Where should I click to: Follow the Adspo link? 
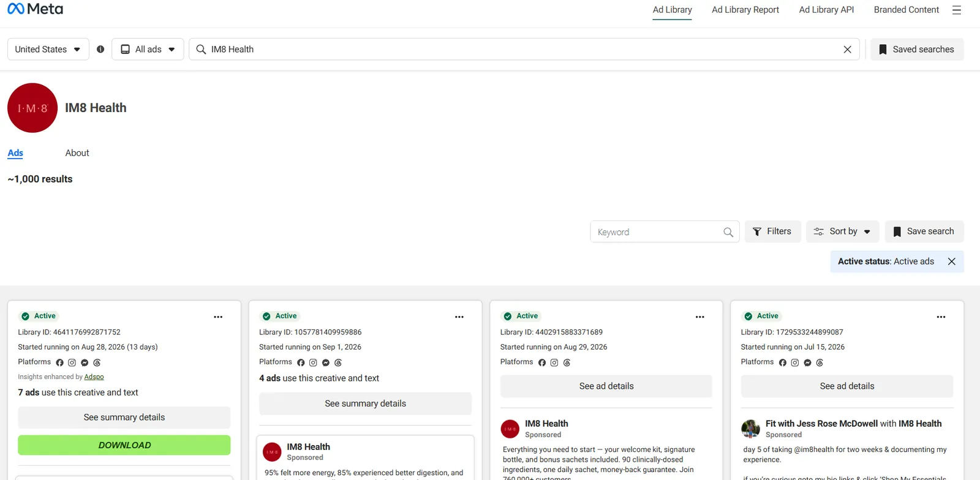point(94,377)
